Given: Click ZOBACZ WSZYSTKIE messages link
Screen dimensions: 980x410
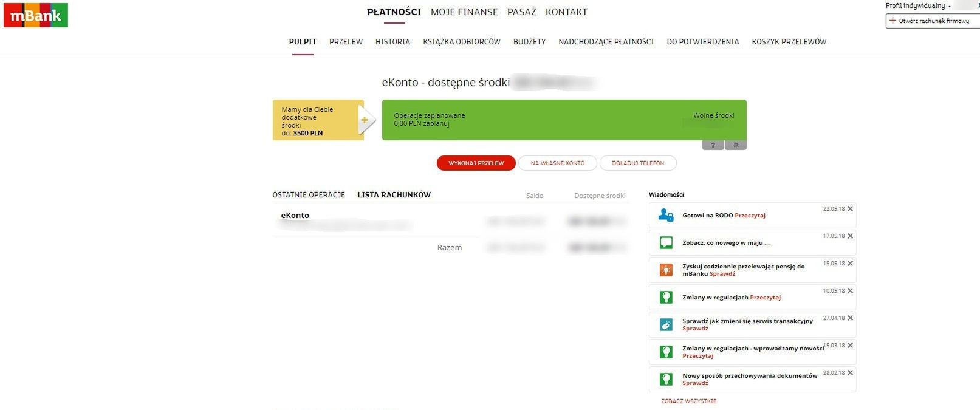Looking at the screenshot, I should [x=688, y=401].
